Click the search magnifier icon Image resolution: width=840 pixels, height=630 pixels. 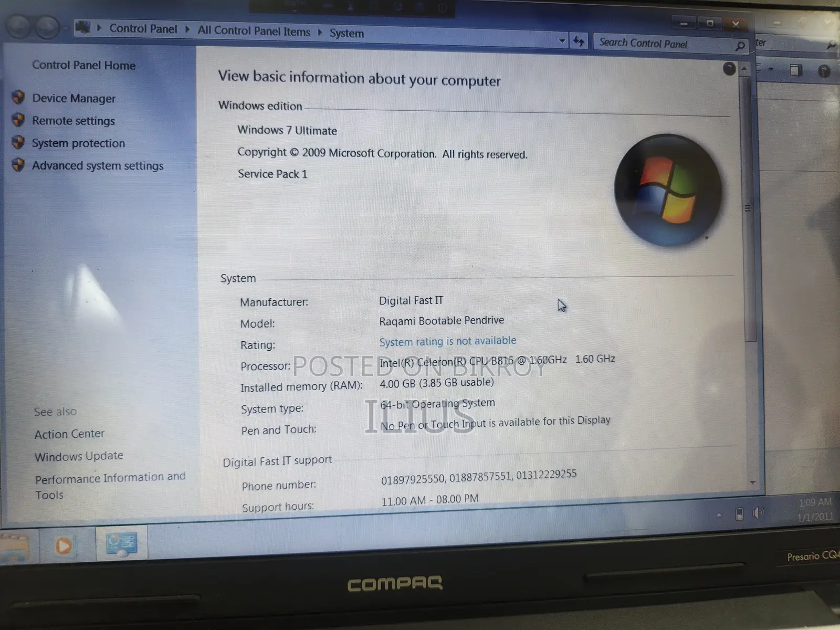740,46
